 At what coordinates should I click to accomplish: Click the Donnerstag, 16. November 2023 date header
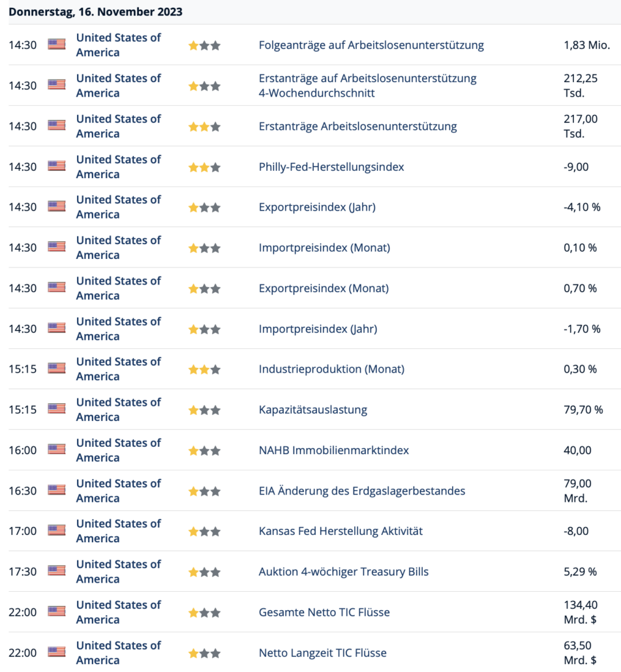96,12
